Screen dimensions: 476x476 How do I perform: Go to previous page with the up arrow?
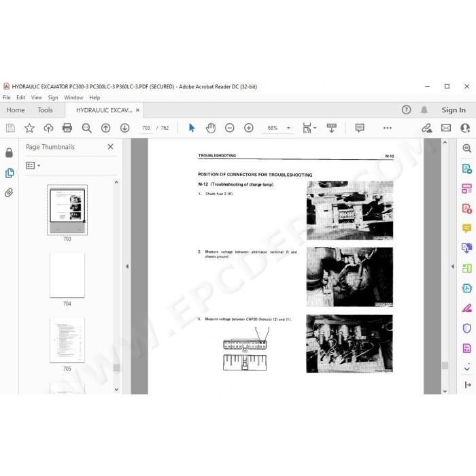click(x=105, y=128)
